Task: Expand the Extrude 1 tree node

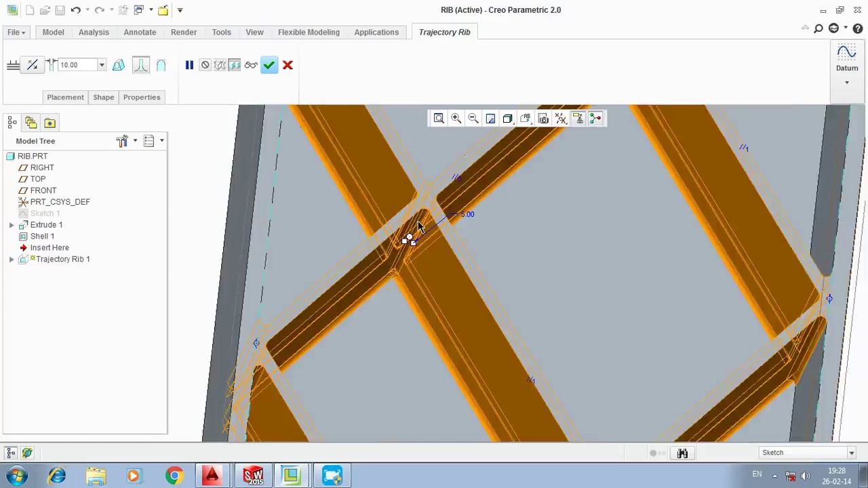Action: point(12,225)
